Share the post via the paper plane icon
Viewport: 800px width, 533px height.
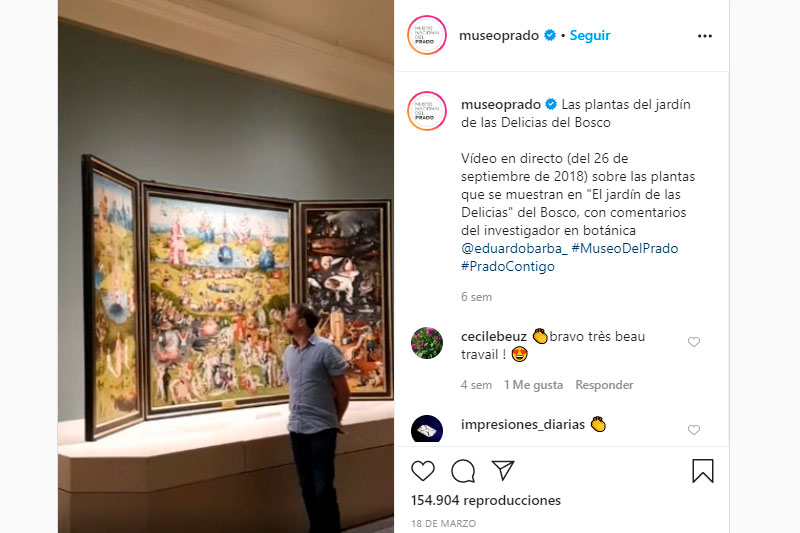click(503, 470)
